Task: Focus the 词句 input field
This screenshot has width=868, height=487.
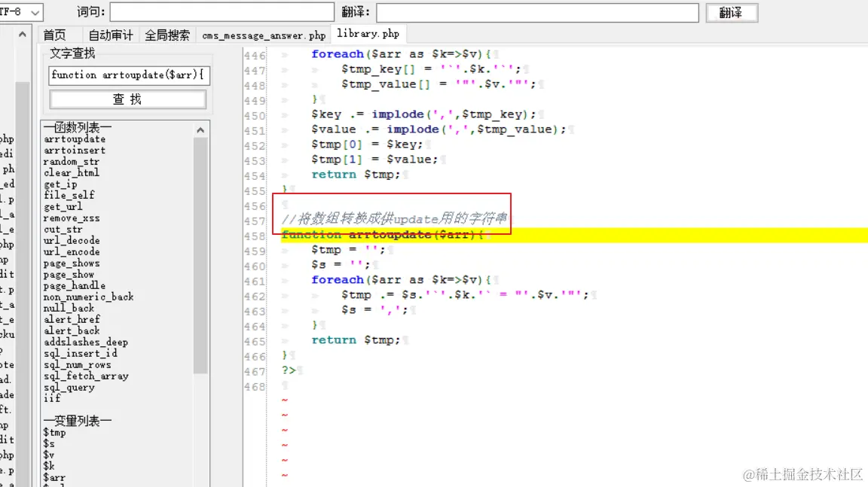Action: tap(222, 11)
